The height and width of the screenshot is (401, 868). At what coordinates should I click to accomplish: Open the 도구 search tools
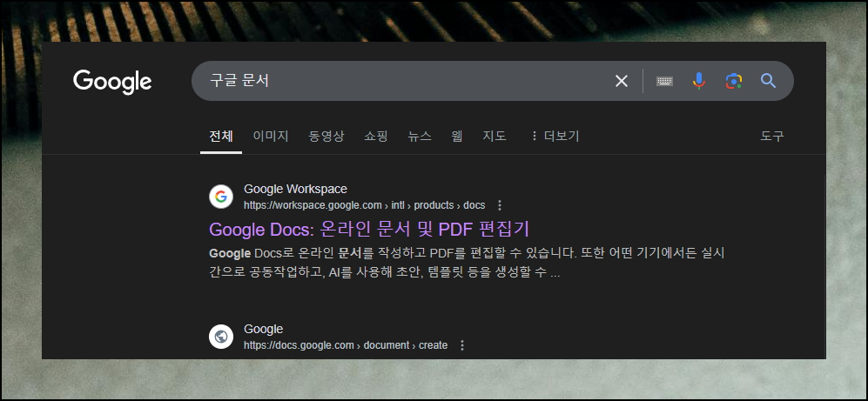tap(771, 136)
